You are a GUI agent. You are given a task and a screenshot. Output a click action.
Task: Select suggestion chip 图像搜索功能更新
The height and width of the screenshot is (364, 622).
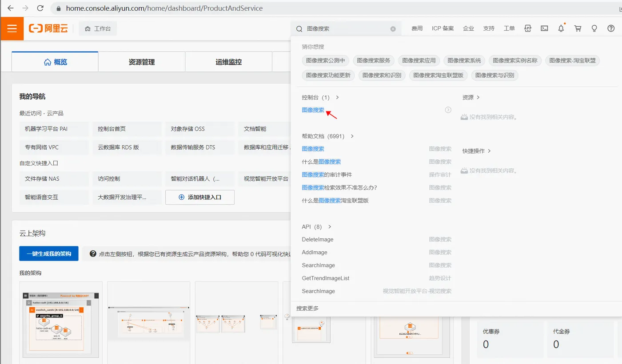(x=328, y=75)
